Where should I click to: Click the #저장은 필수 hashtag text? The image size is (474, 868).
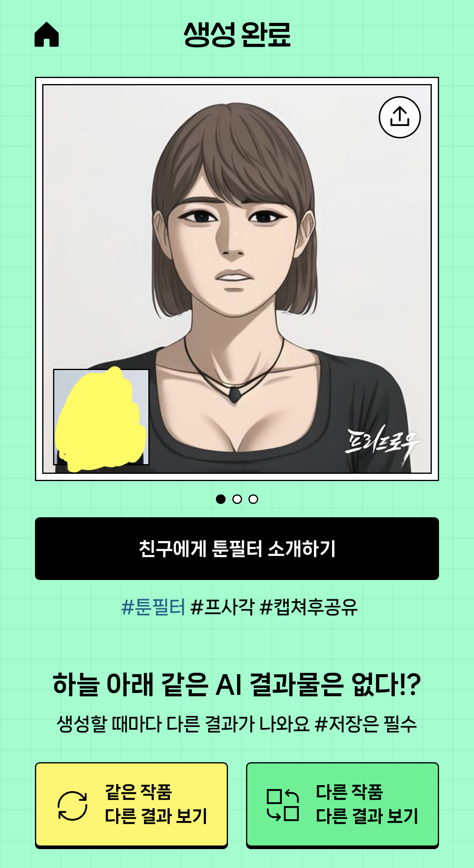[x=366, y=724]
